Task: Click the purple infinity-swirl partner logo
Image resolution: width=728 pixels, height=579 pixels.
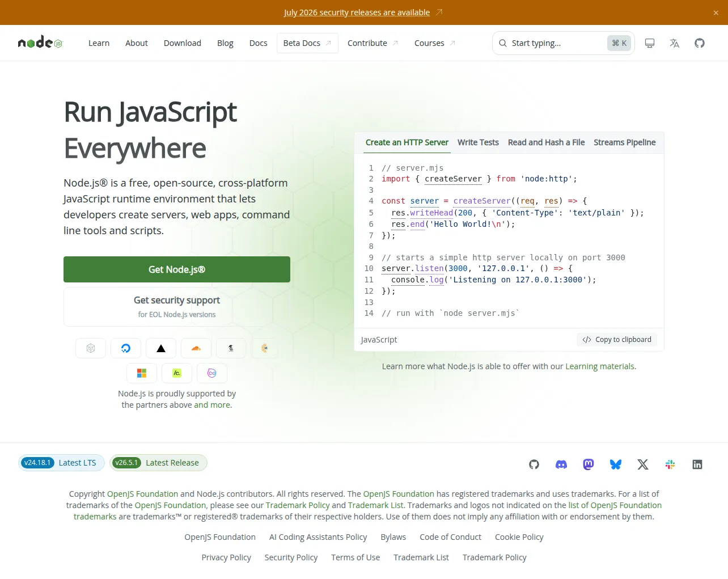Action: 212,373
